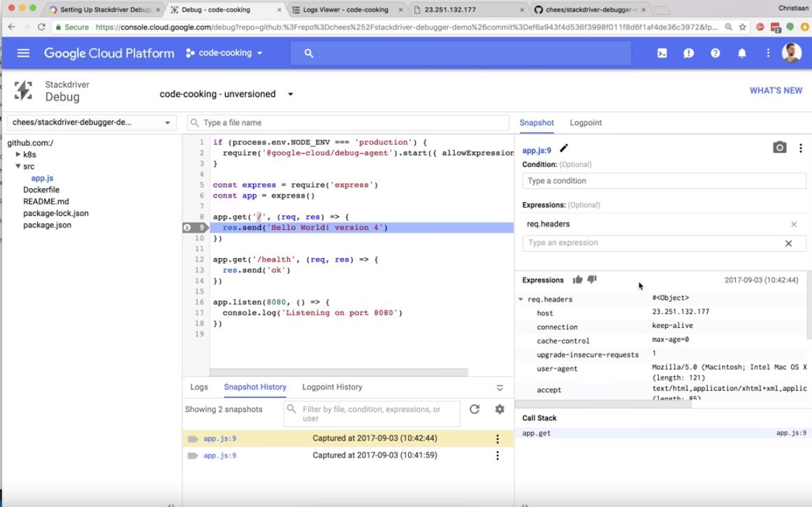This screenshot has height=507, width=812.
Task: Open the header three-dot utilities menu
Action: click(x=768, y=53)
